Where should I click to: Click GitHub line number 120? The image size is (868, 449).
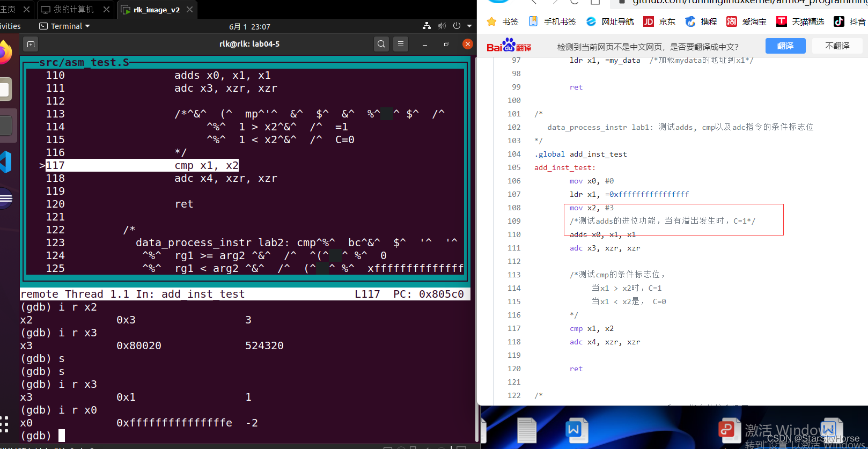514,369
